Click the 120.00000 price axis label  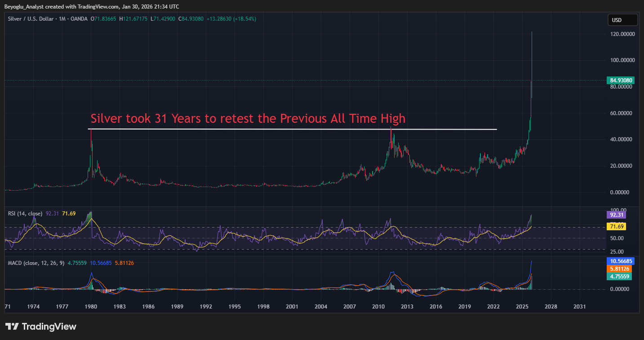tap(622, 34)
